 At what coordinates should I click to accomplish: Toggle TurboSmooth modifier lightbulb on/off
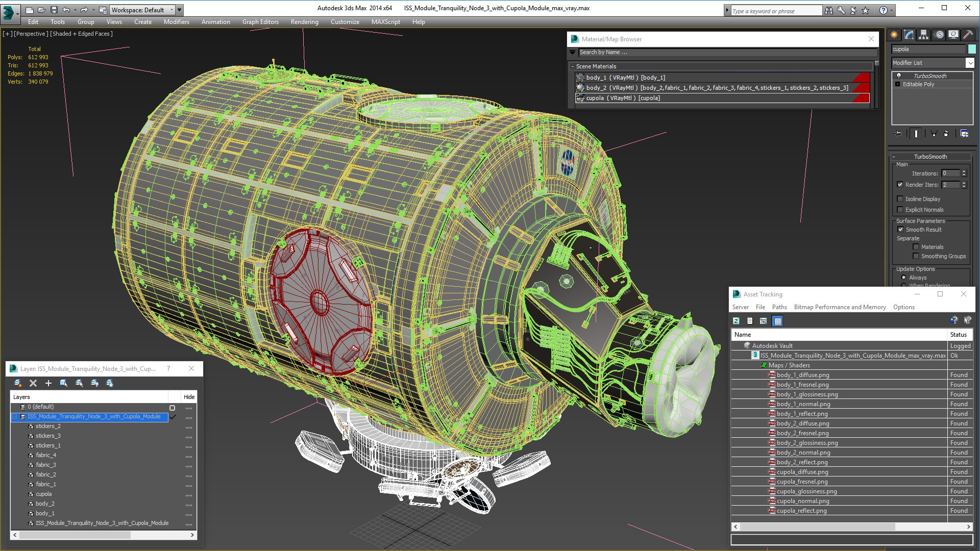click(898, 76)
